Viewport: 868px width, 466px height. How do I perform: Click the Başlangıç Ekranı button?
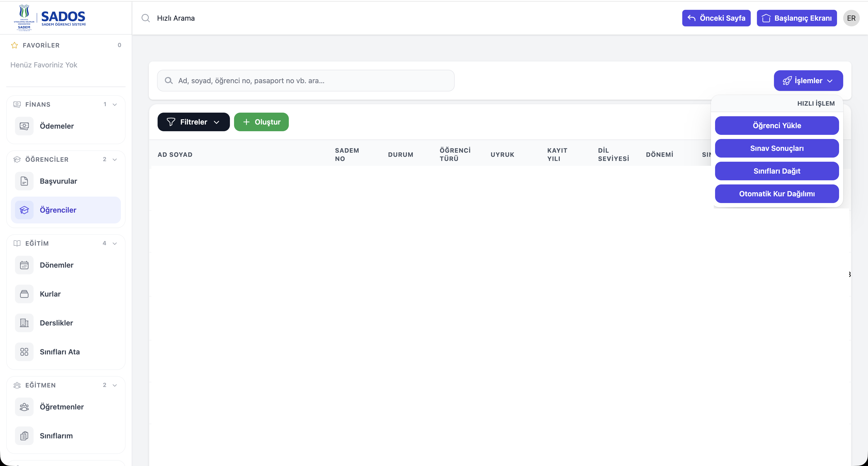[x=796, y=18]
